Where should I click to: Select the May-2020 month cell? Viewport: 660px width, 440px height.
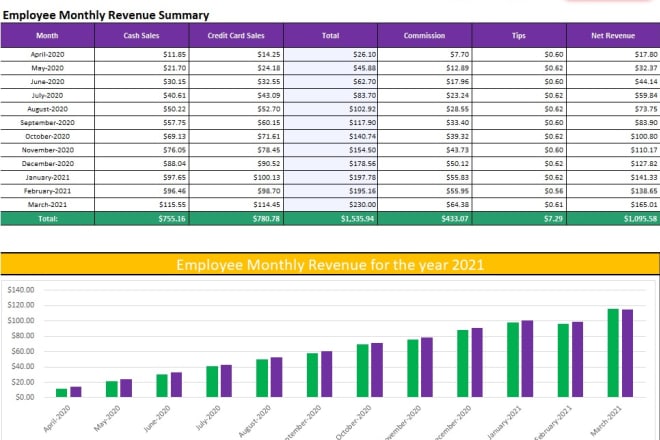point(47,68)
